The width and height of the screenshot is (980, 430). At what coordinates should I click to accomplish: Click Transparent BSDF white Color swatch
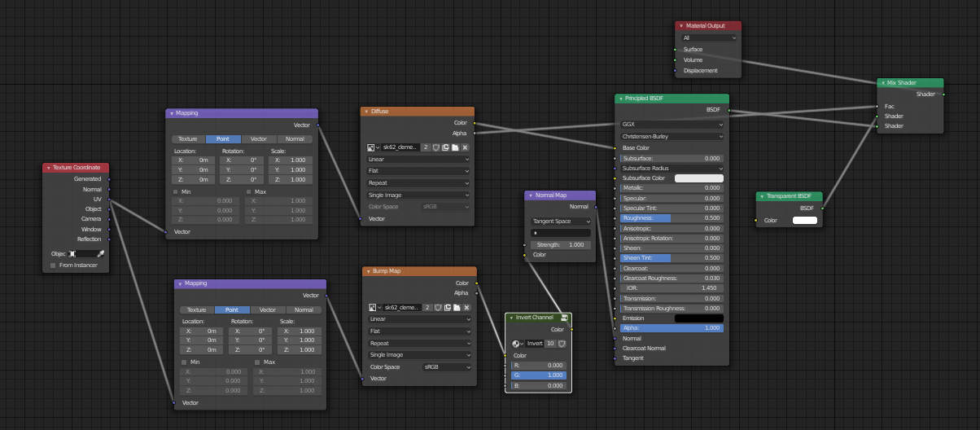coord(805,220)
